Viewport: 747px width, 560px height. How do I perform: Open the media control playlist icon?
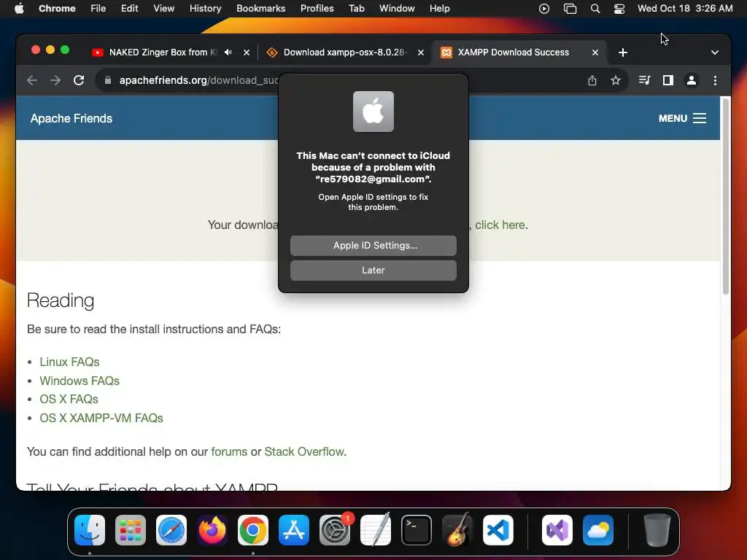(644, 80)
